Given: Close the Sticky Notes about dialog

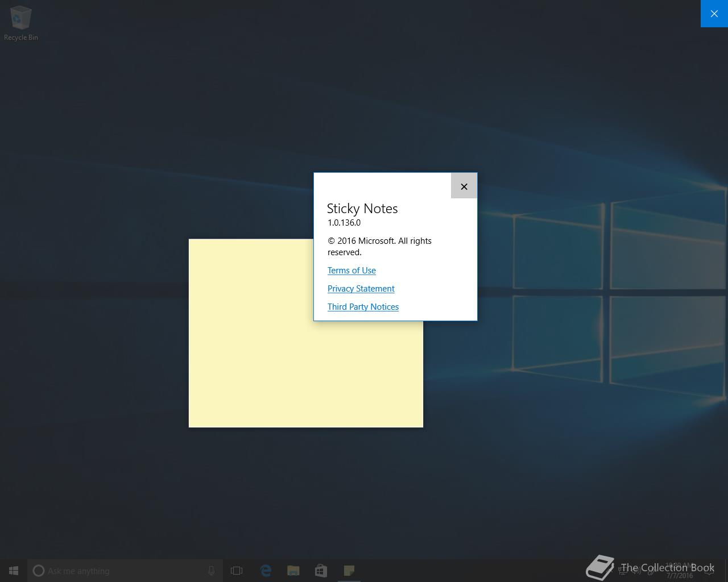Looking at the screenshot, I should coord(464,186).
